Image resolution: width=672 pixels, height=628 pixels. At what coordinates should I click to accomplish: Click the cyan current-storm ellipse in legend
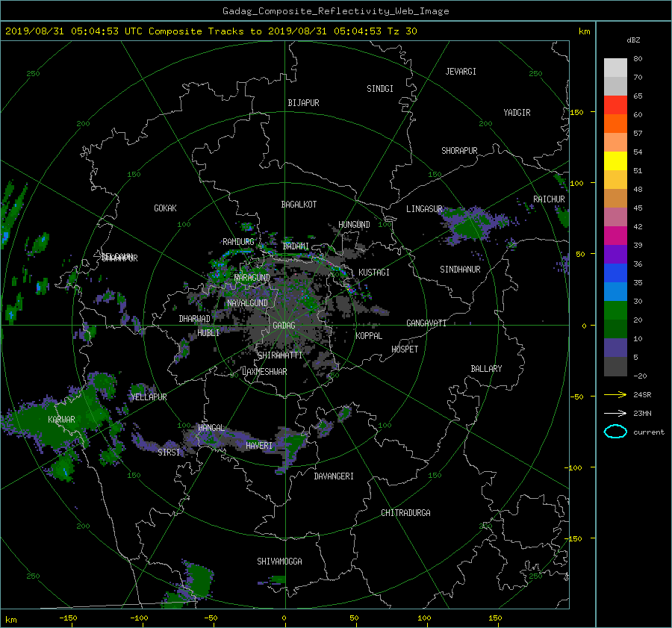[x=615, y=432]
